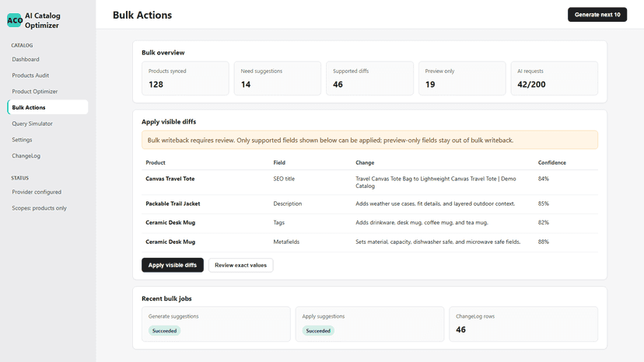Click Review exact values button
Viewport: 644px width, 362px height.
240,265
